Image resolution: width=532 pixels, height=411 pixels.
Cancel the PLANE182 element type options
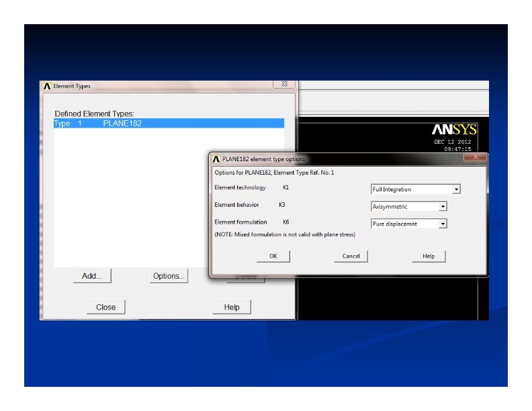[351, 256]
